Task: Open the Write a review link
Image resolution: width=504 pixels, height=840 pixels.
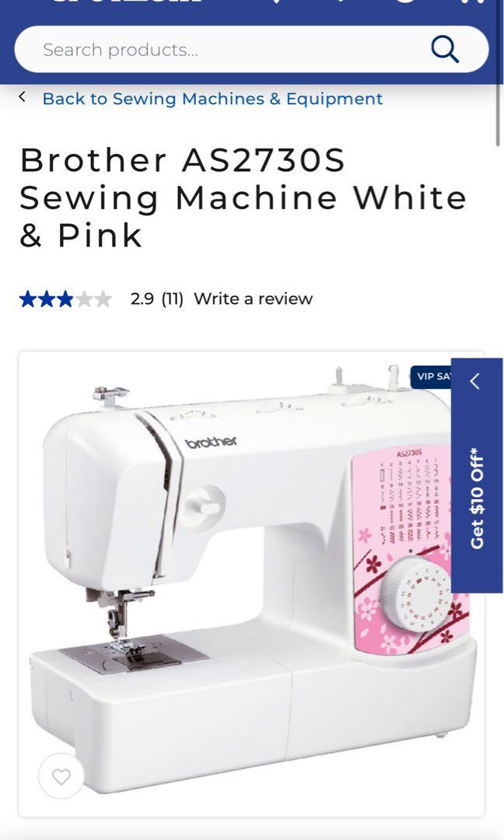Action: 253,299
